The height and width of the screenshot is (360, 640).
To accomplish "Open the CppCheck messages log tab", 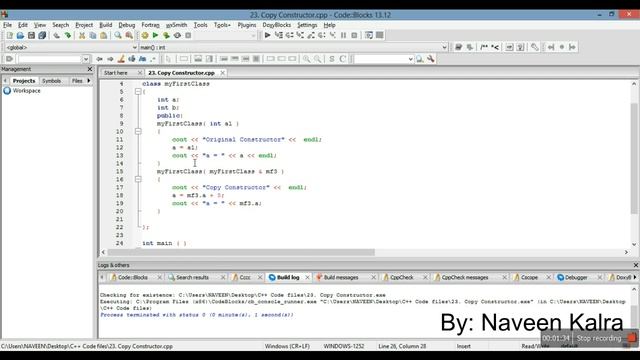I will (x=464, y=277).
